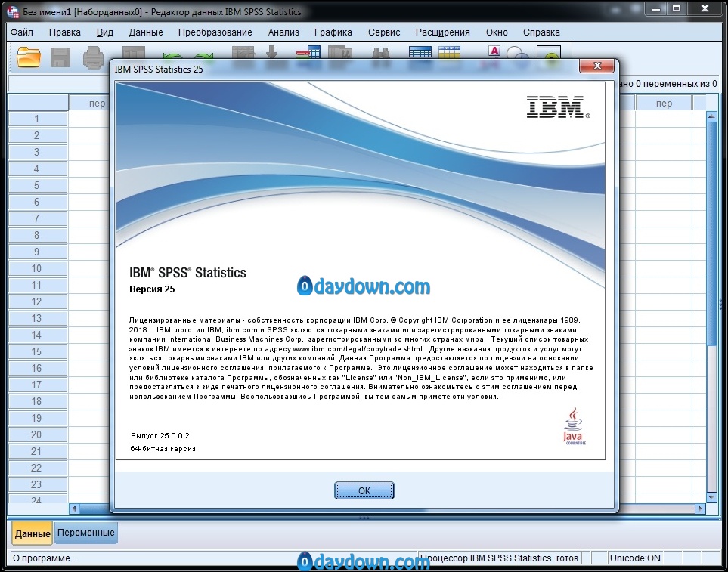Select row header 10 in data grid

click(37, 268)
